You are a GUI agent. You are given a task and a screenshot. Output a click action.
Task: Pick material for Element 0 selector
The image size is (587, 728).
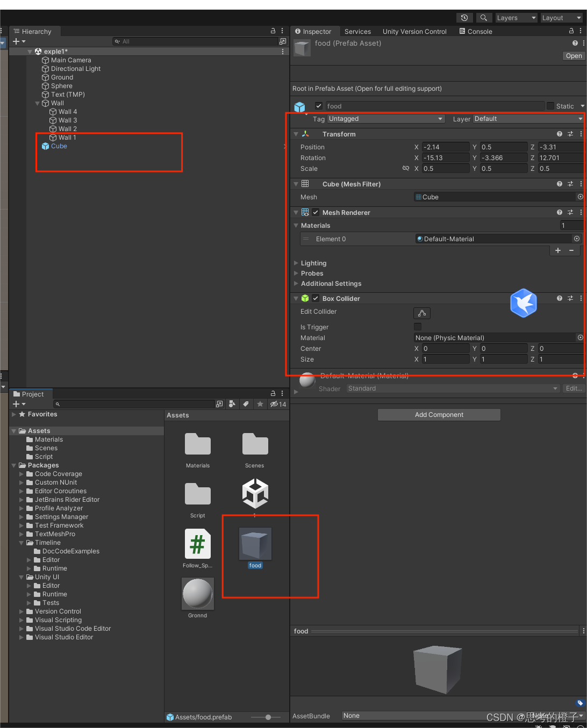tap(577, 239)
